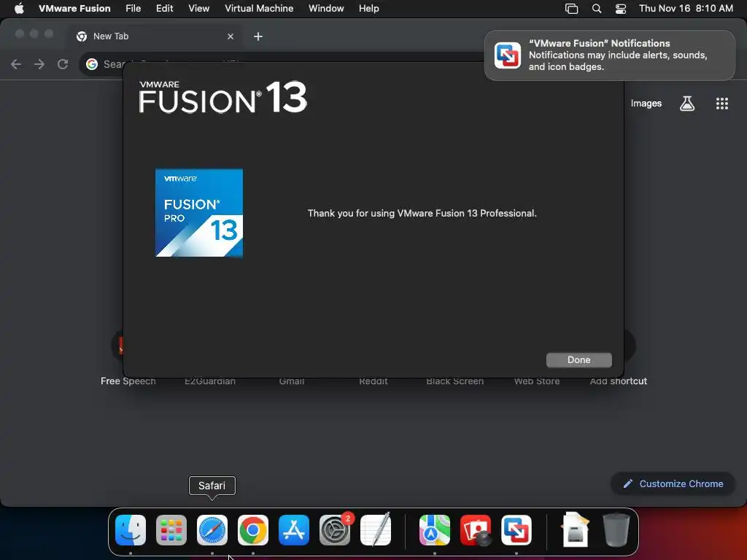Open Search Labs flask icon in Chrome
Viewport: 747px width, 560px height.
coord(687,104)
